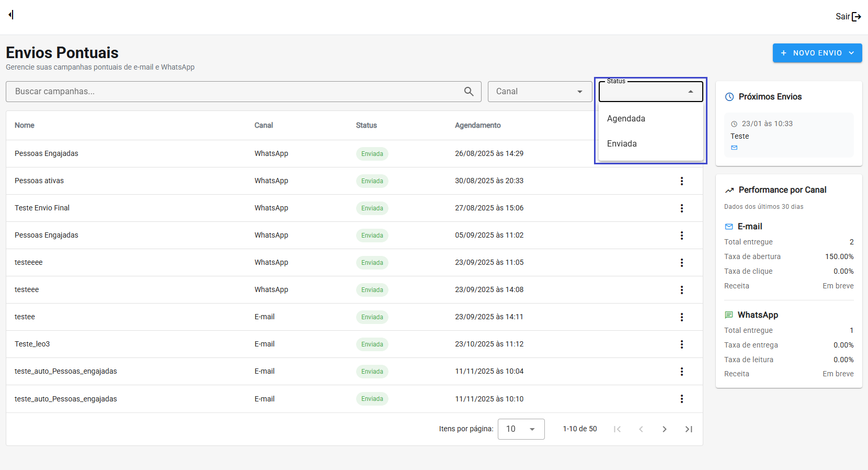Viewport: 868px width, 470px height.
Task: Focus the Buscar campanhas search field
Action: click(235, 92)
